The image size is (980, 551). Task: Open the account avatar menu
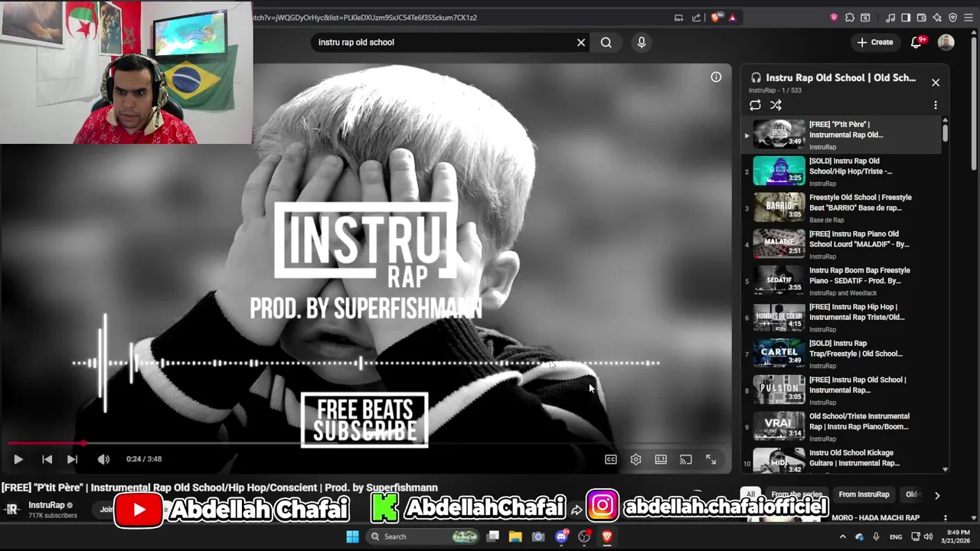(946, 42)
